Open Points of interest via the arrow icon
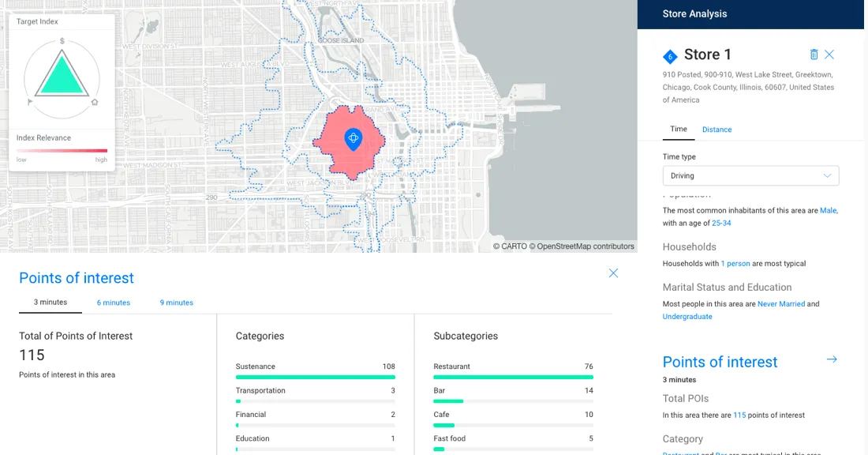Viewport: 868px width, 455px height. click(x=832, y=359)
